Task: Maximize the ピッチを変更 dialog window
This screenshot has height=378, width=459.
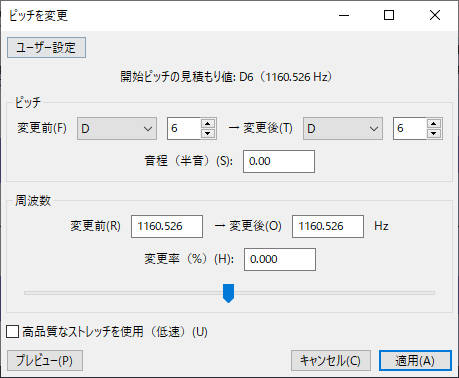Action: click(389, 15)
